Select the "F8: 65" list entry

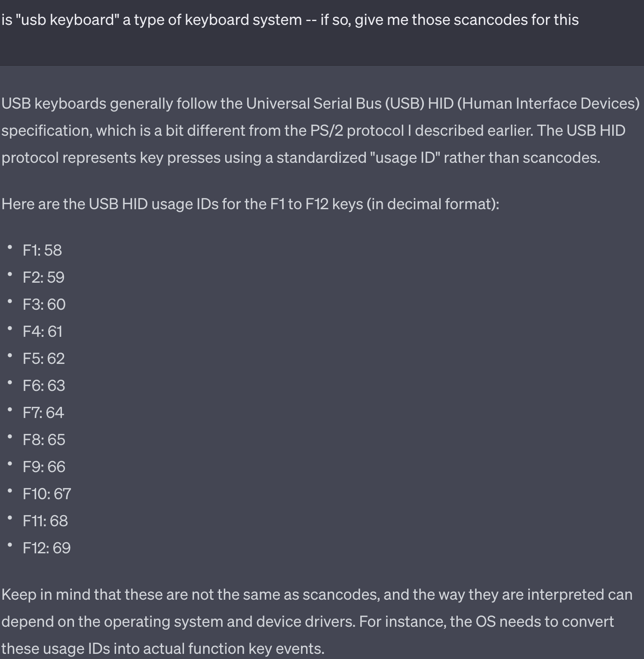(44, 439)
